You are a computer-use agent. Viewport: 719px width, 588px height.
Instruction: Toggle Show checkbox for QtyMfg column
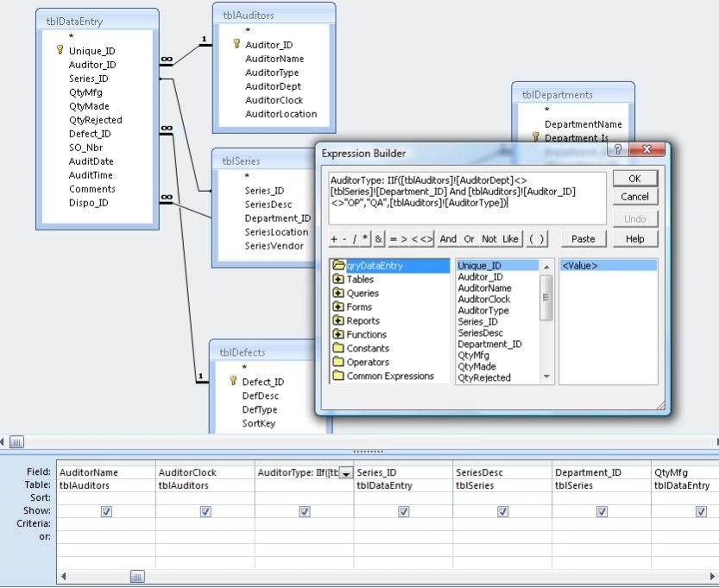[x=701, y=511]
